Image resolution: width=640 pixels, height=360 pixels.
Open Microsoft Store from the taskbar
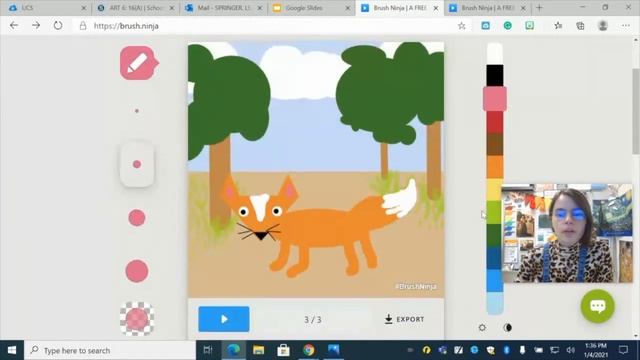click(x=283, y=350)
